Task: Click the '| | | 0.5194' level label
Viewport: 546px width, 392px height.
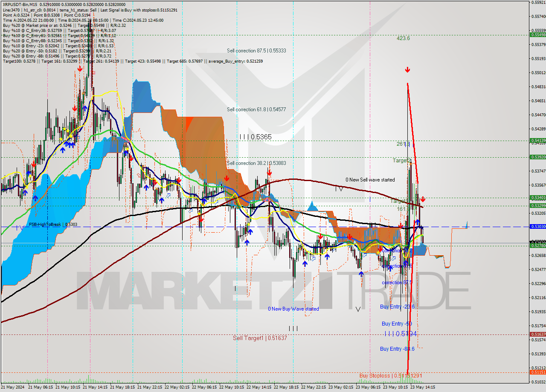Action: pyautogui.click(x=401, y=334)
